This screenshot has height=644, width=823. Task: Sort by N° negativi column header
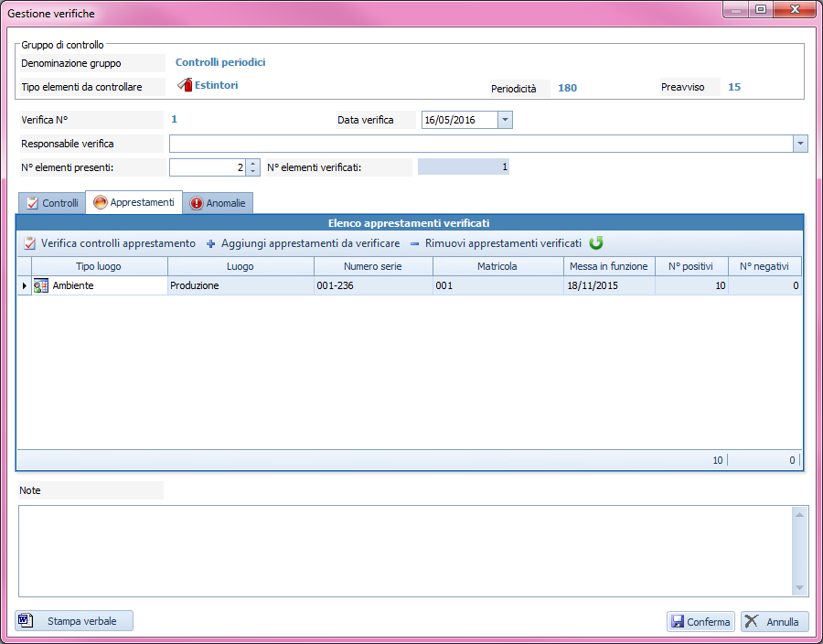764,266
